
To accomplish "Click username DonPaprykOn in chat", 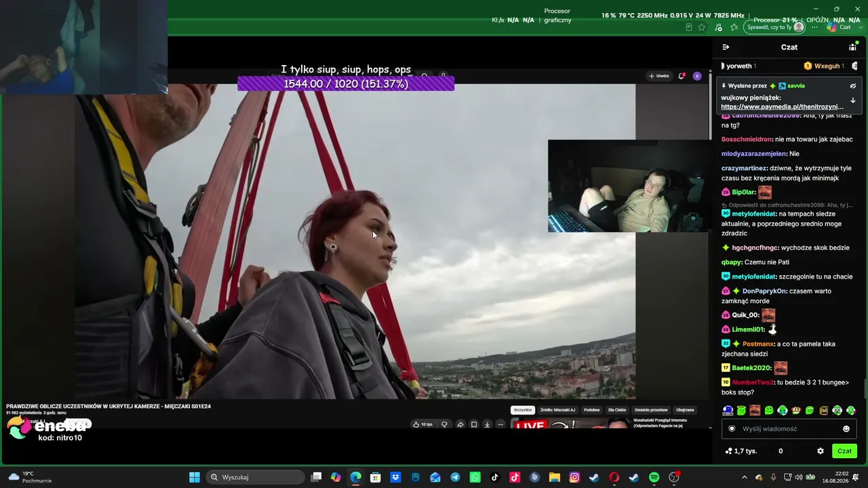I will click(764, 291).
